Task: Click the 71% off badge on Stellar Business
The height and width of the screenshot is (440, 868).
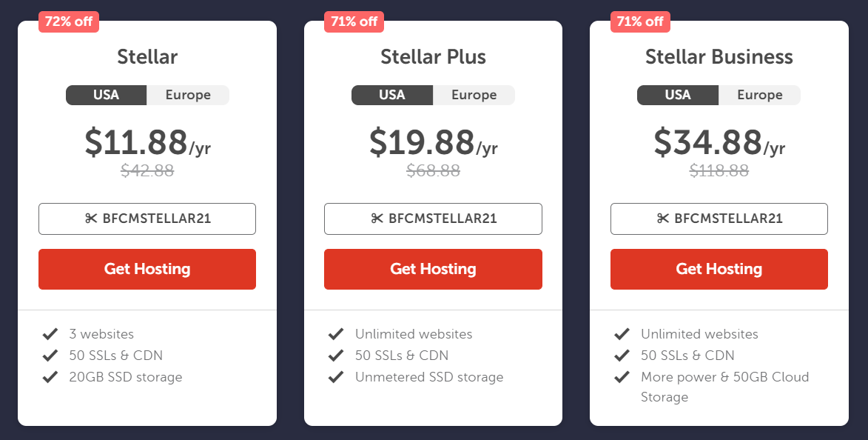Action: (641, 21)
